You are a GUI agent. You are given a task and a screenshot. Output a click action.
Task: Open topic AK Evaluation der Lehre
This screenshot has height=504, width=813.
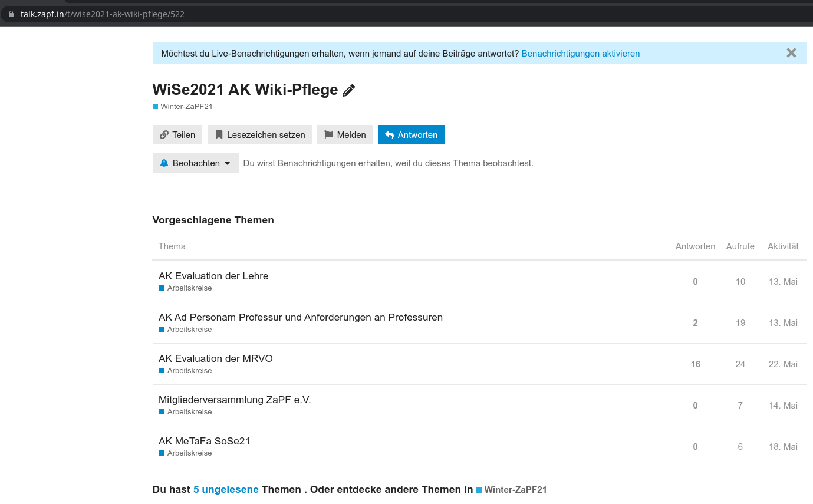tap(213, 276)
